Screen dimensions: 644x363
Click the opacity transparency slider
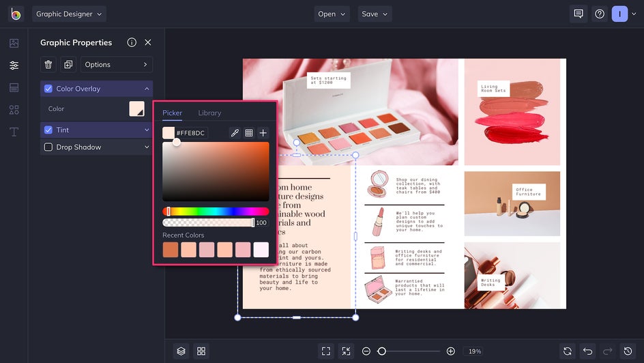(208, 222)
